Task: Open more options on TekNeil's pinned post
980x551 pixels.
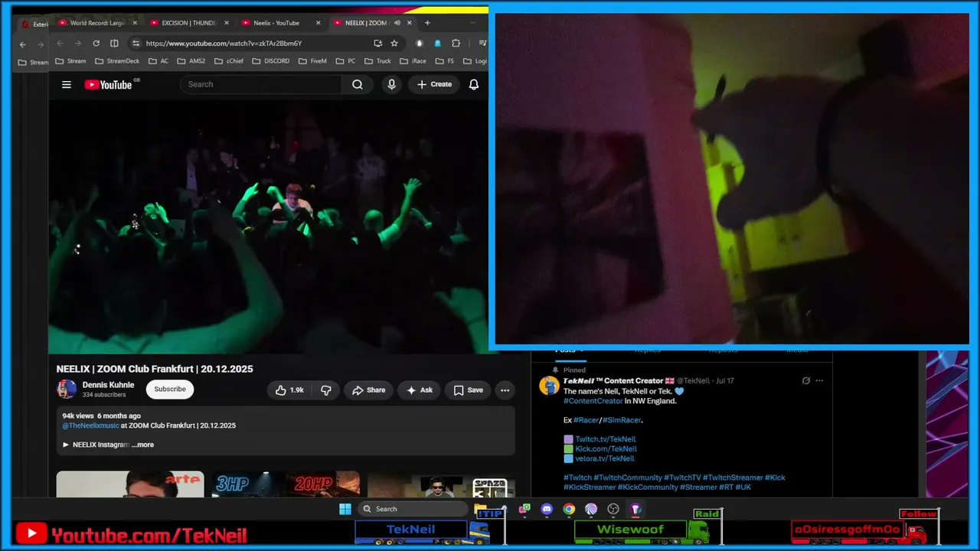Action: pyautogui.click(x=819, y=380)
